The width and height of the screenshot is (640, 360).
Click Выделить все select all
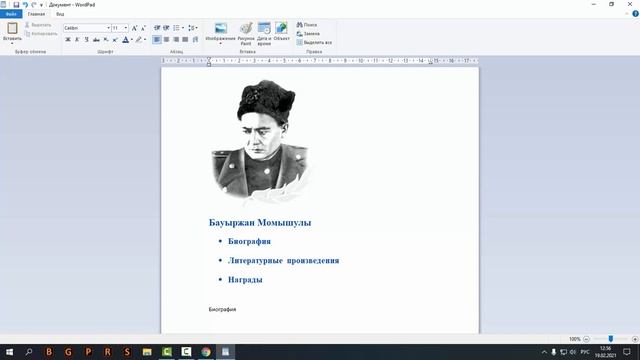[x=314, y=42]
